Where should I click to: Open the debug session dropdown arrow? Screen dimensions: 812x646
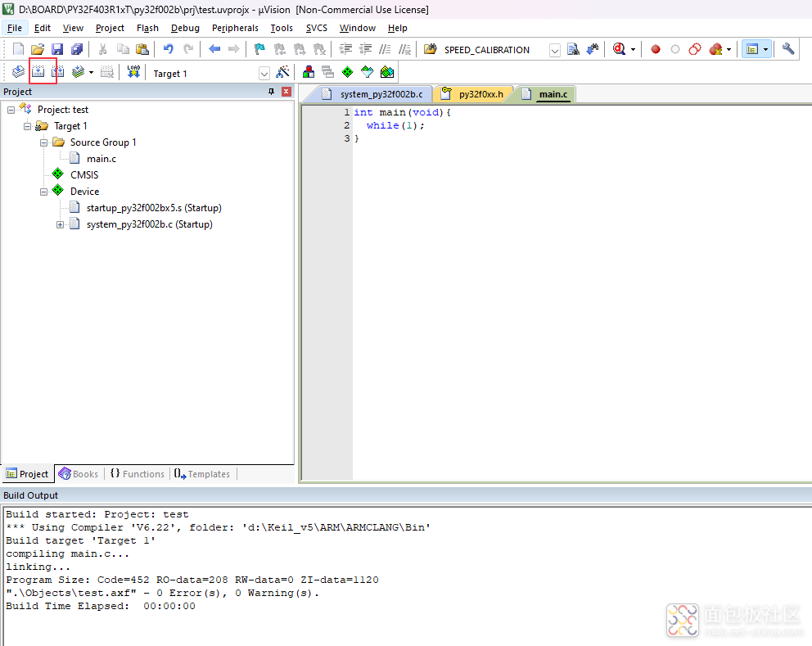(633, 50)
